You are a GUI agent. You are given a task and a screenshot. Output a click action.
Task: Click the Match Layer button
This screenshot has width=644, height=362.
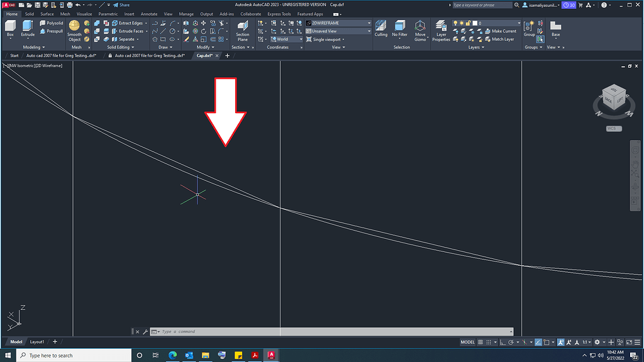click(x=501, y=39)
